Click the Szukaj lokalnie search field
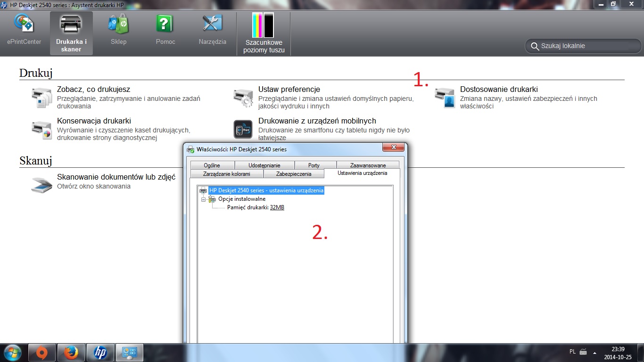This screenshot has width=644, height=362. [x=583, y=46]
